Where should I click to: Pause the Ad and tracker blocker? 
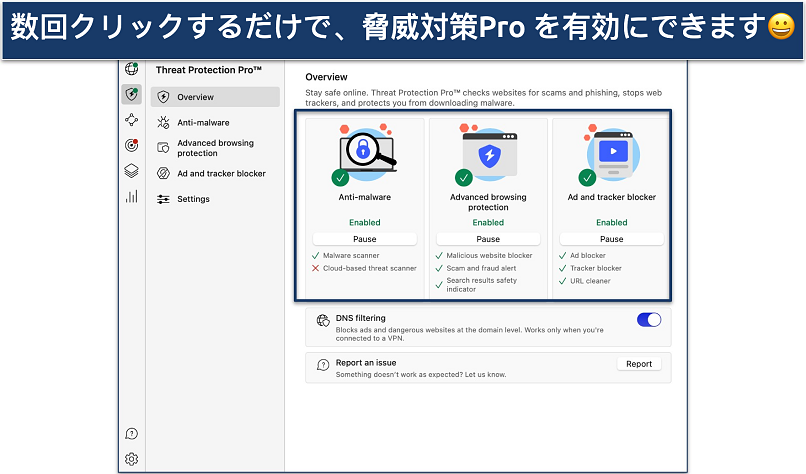[x=612, y=239]
